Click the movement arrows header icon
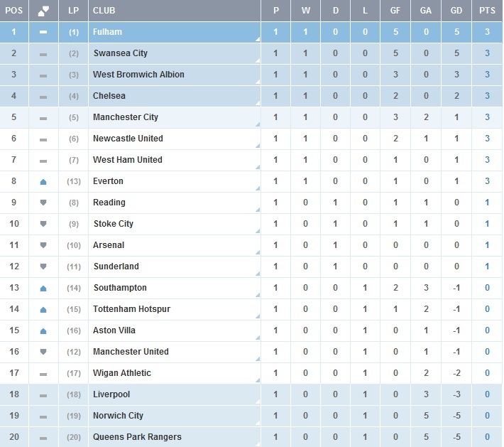Screen dimensions: 504x447 pos(43,11)
